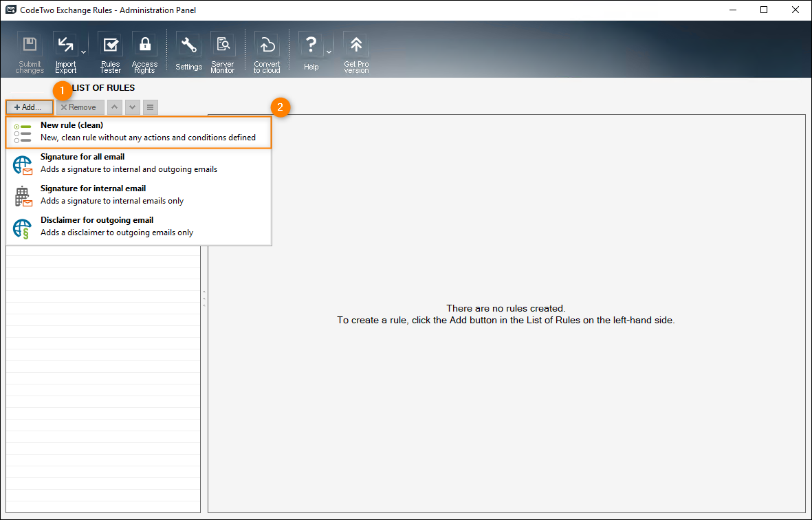Select New rule (clean) menu entry
The image size is (812, 520).
tap(138, 132)
